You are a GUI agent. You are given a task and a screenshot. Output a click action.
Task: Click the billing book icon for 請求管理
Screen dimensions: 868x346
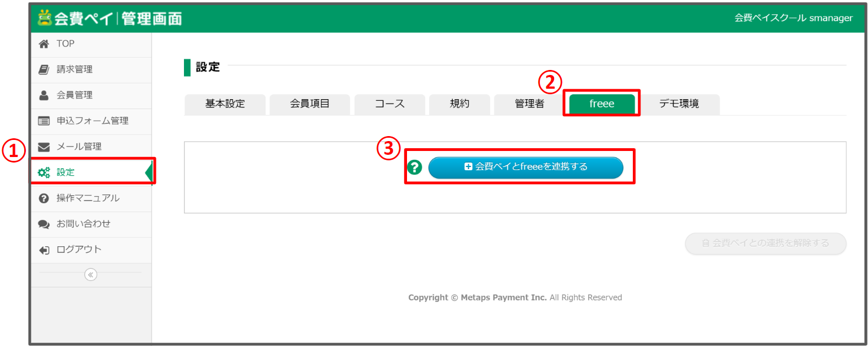tap(44, 69)
